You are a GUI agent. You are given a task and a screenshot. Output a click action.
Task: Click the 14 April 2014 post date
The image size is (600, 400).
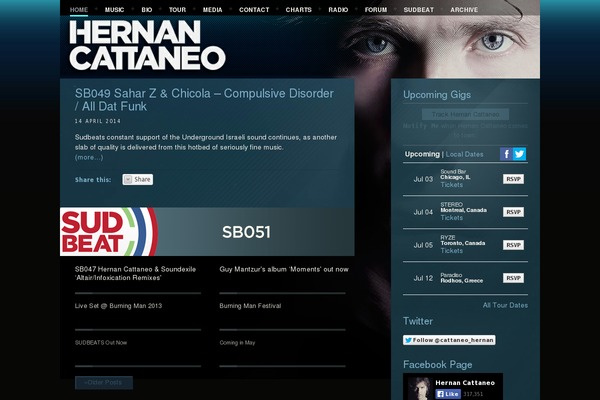click(x=98, y=121)
